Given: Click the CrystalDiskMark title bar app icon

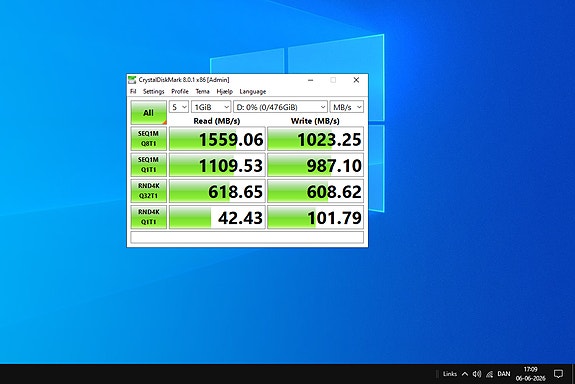Looking at the screenshot, I should [x=132, y=80].
